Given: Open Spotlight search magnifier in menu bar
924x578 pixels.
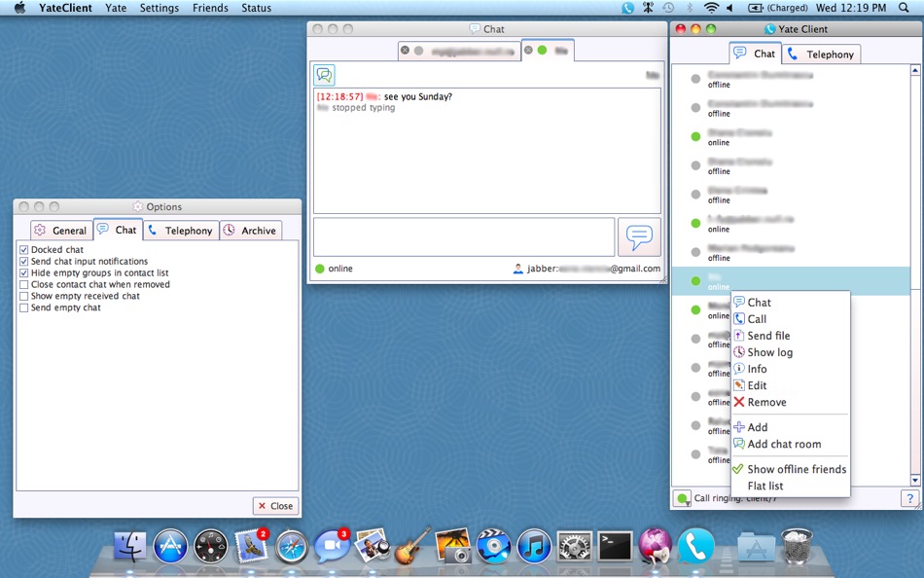Looking at the screenshot, I should click(x=904, y=8).
